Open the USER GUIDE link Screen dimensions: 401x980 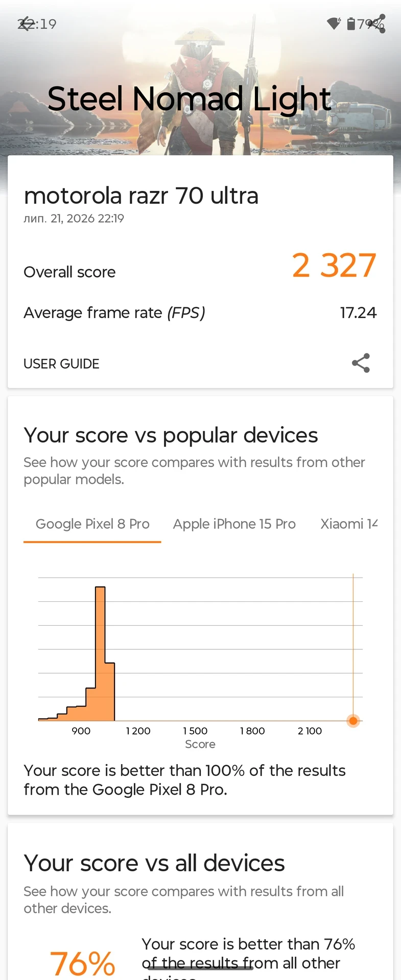coord(61,364)
